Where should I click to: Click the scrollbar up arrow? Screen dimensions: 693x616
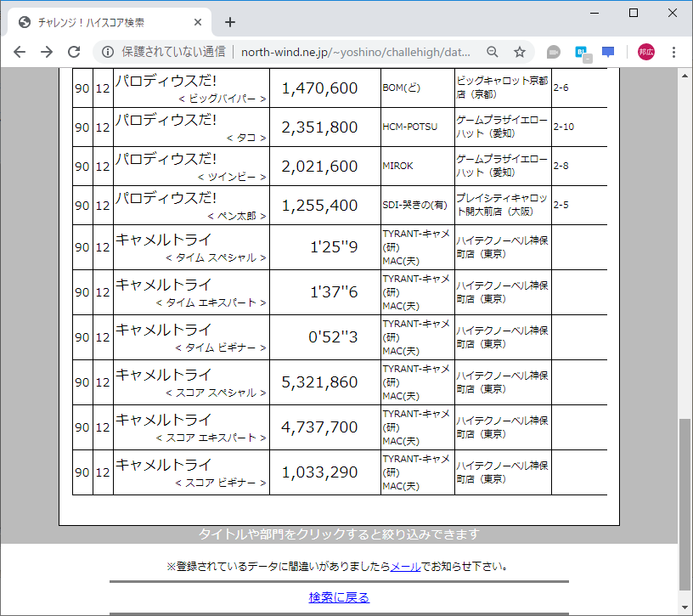685,76
